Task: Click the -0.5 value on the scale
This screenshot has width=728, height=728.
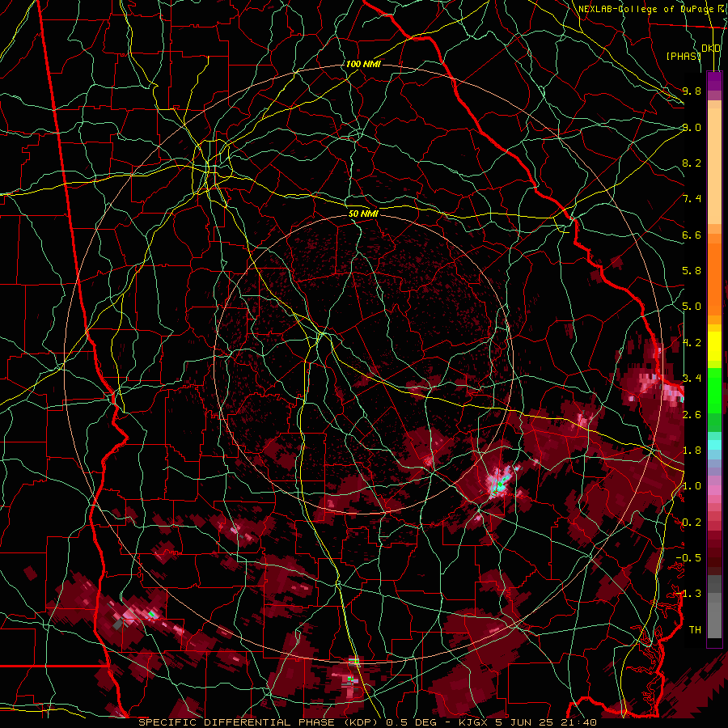Action: pyautogui.click(x=688, y=558)
